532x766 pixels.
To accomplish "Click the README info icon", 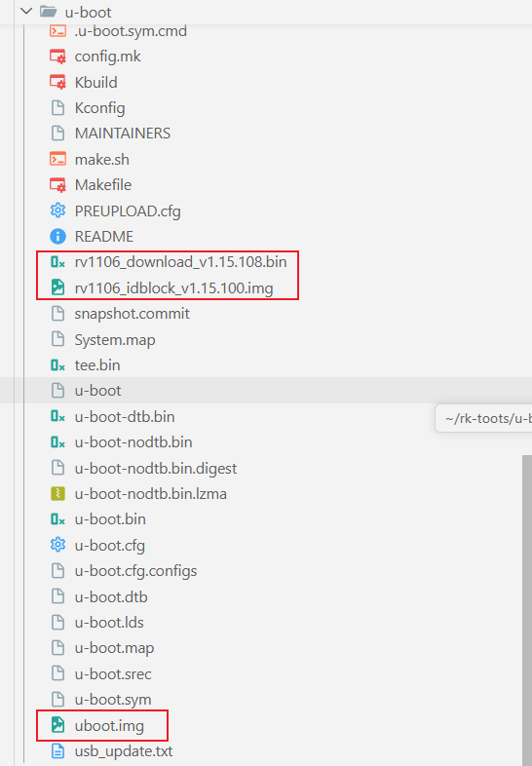I will point(57,237).
